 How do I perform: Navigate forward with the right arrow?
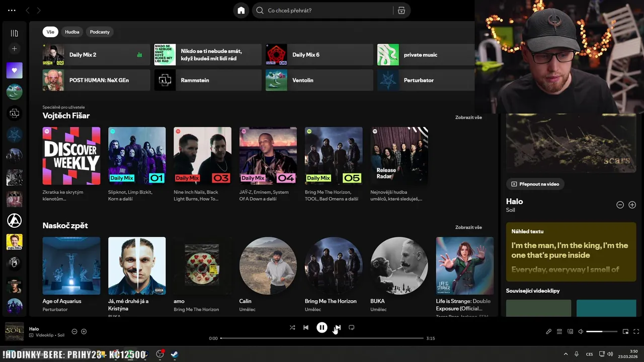click(39, 11)
